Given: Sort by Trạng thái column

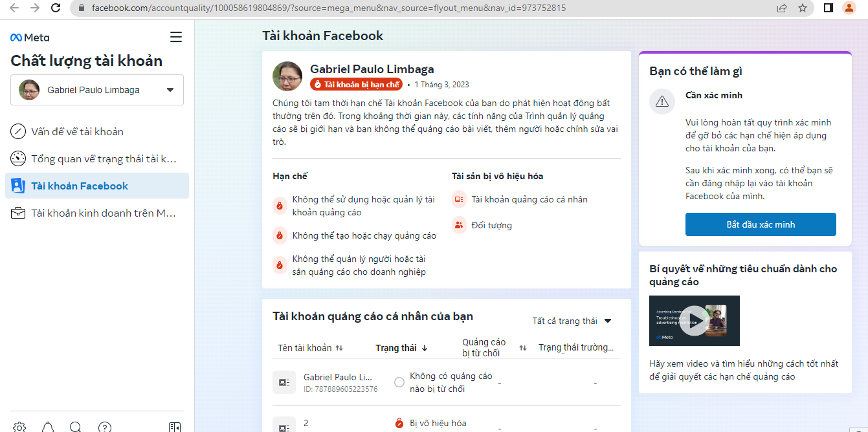Looking at the screenshot, I should coord(401,348).
